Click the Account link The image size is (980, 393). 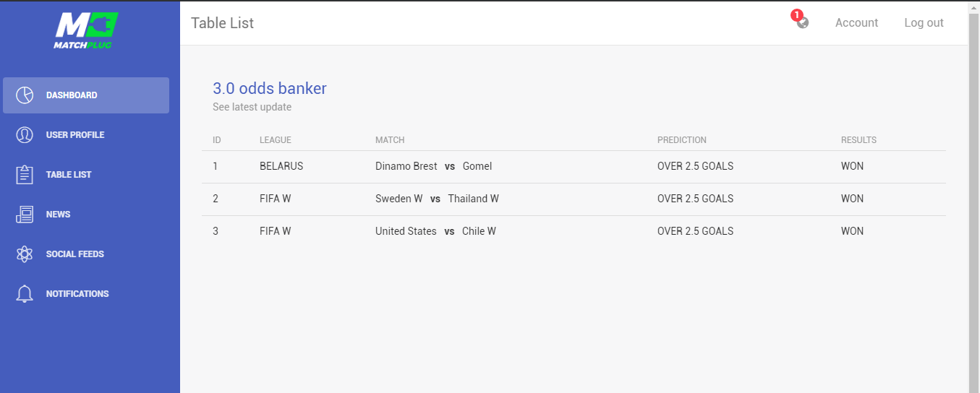point(856,23)
